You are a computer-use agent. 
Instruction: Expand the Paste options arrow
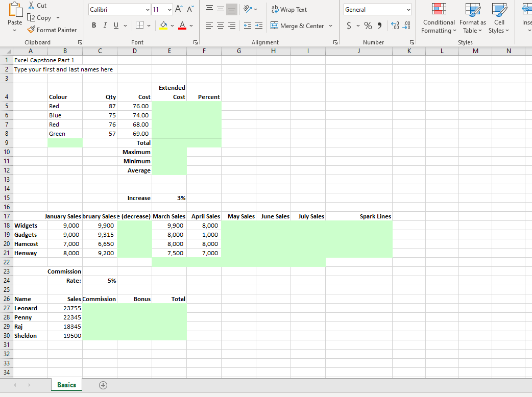[x=15, y=31]
